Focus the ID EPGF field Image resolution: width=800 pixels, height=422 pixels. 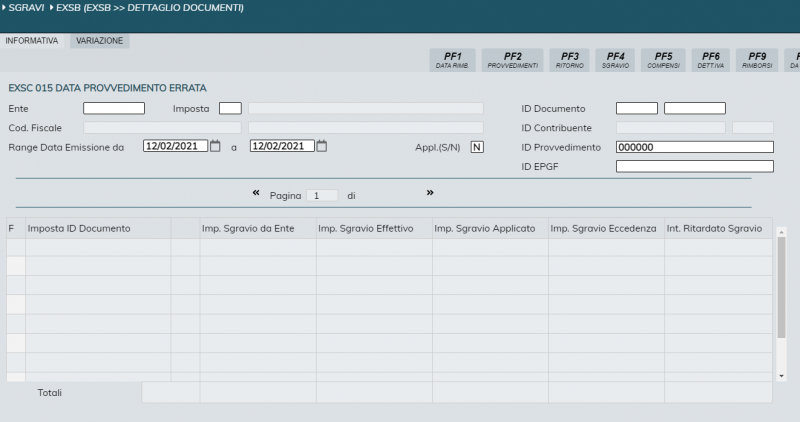pos(694,166)
